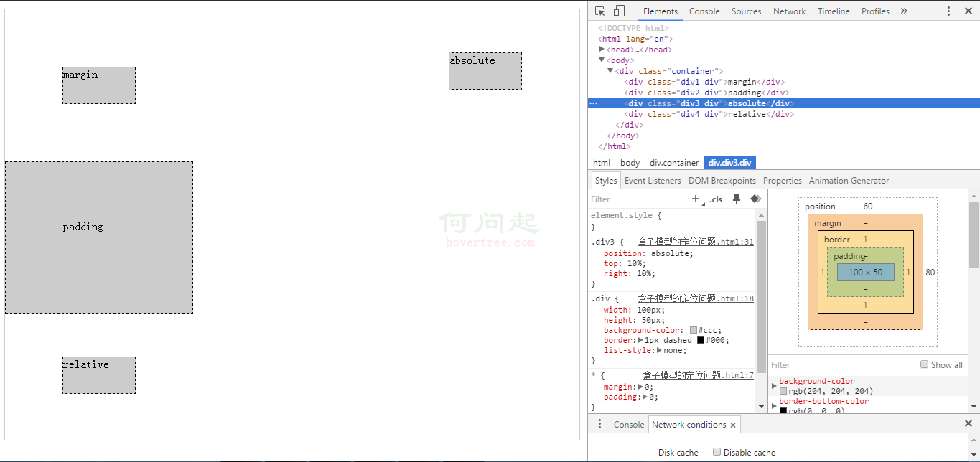Toggle the .cls element classes button

(x=716, y=199)
